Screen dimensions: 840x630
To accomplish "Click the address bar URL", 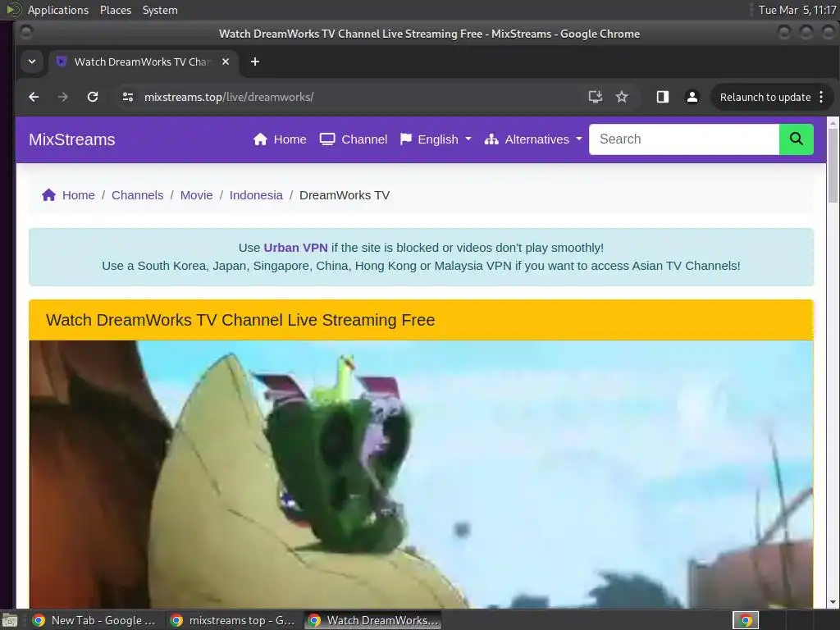I will pos(229,97).
